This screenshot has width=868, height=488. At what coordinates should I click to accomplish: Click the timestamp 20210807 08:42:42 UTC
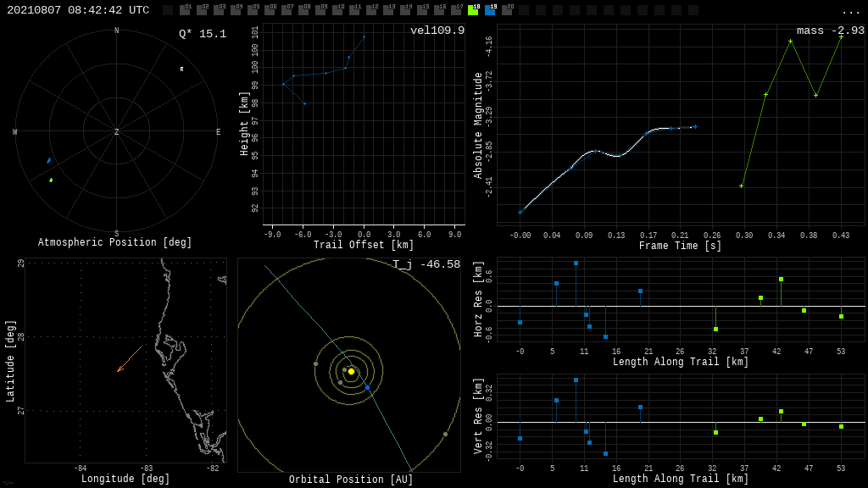pos(78,10)
